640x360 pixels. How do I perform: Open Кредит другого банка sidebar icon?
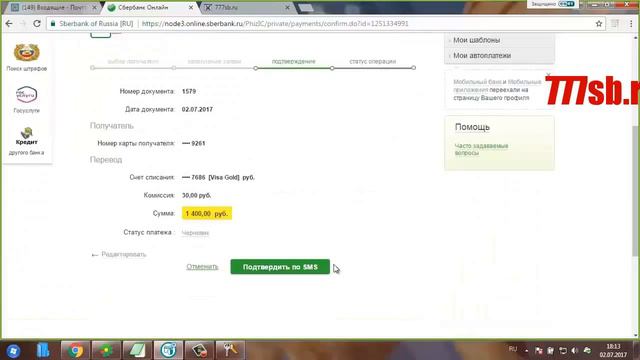coord(27,141)
